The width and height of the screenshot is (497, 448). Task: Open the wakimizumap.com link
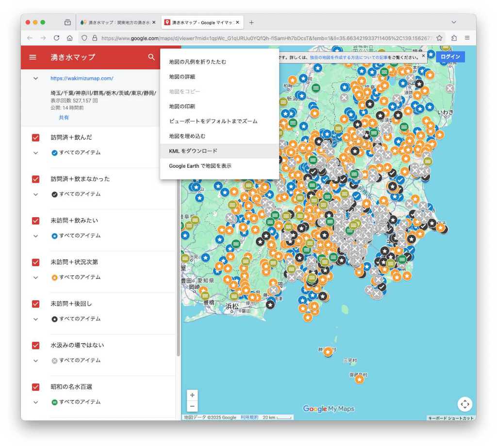coord(82,78)
